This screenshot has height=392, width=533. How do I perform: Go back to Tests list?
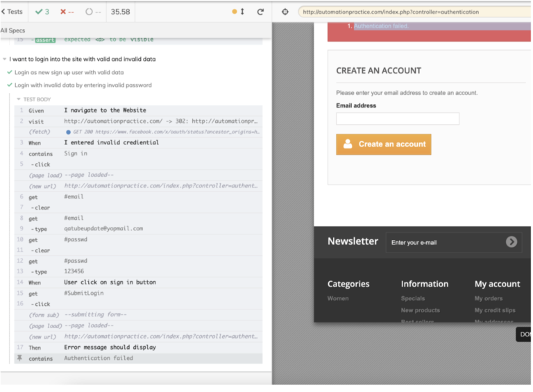pos(12,12)
